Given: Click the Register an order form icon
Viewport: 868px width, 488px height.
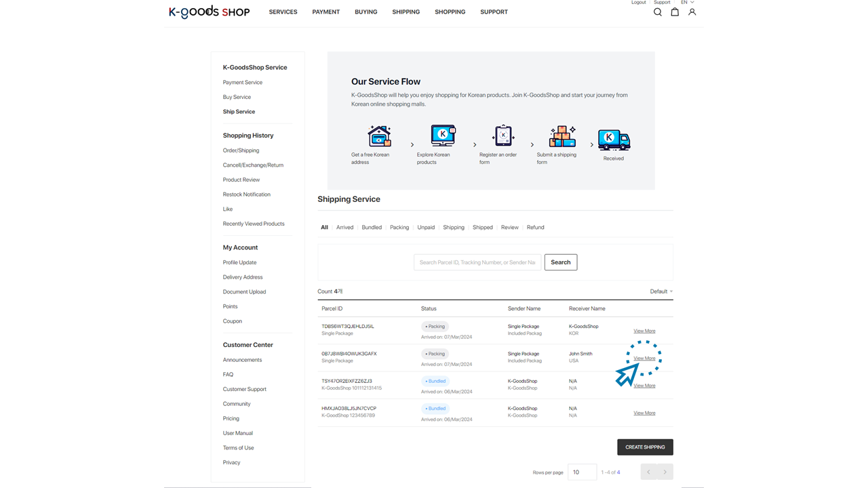Looking at the screenshot, I should pos(503,136).
